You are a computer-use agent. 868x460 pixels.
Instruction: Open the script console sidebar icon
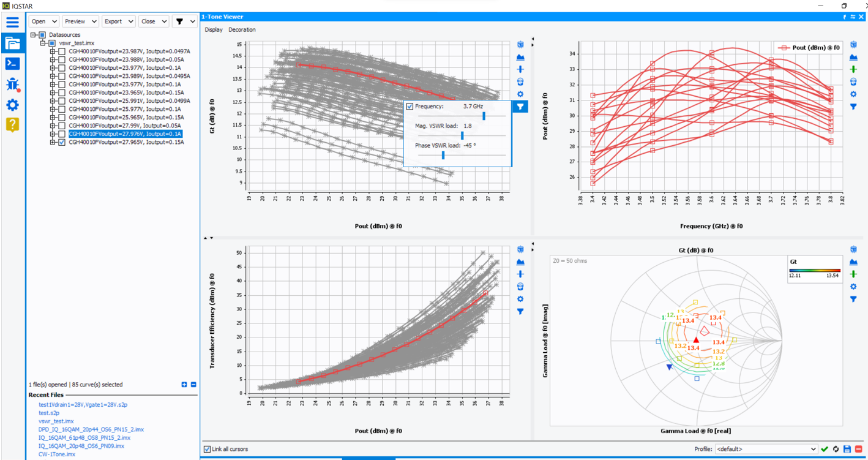point(12,63)
